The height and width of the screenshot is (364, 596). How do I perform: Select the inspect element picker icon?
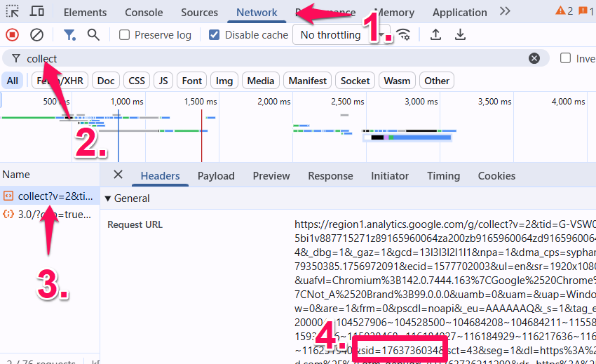13,12
